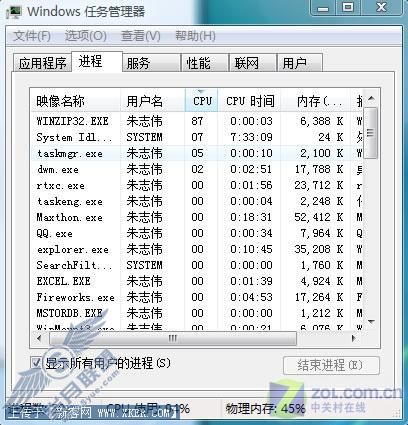This screenshot has height=425, width=408.
Task: Switch to the 应用程序 tab
Action: pos(42,63)
